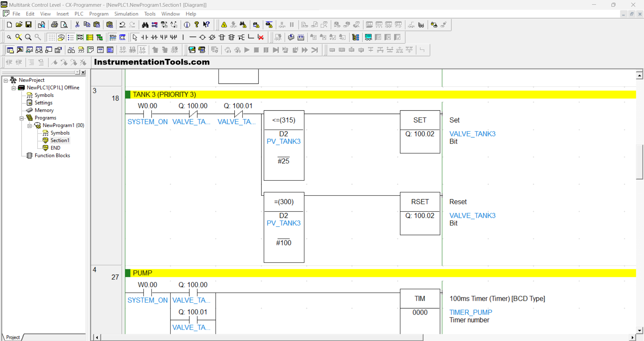Screen dimensions: 644x341
Task: Open Find using binoculars icon
Action: click(145, 25)
